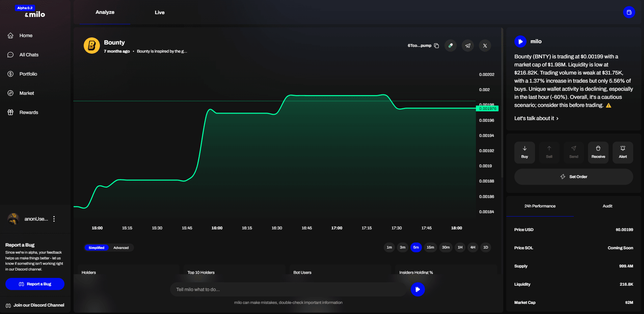Send the message to milo
The height and width of the screenshot is (314, 644).
pyautogui.click(x=418, y=289)
